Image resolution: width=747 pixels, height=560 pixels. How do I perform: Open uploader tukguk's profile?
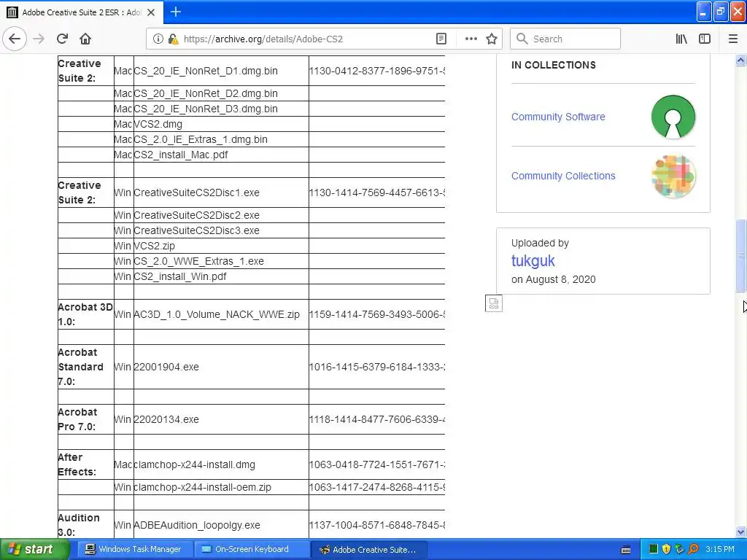click(533, 261)
